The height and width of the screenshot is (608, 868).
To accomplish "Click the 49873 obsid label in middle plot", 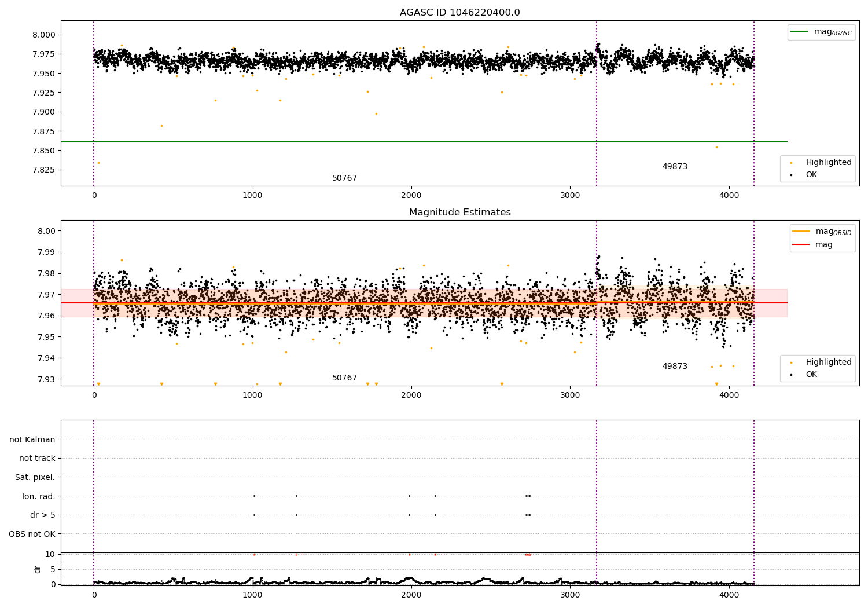I will (x=675, y=367).
